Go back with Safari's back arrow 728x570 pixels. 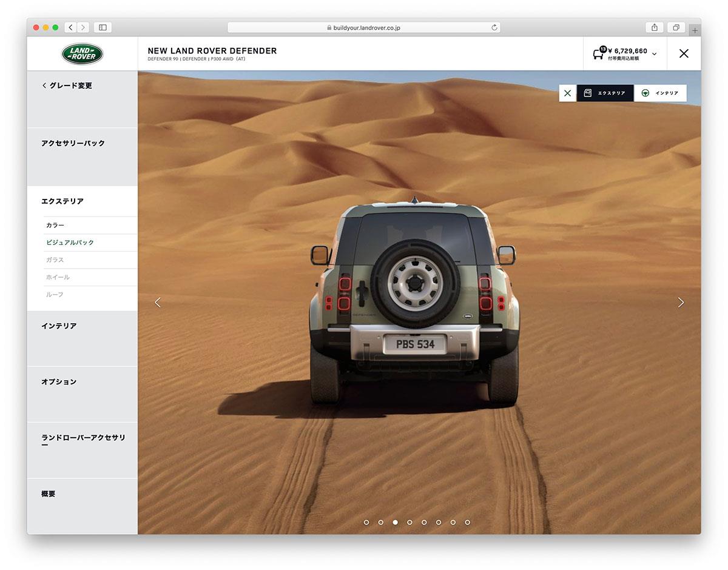point(70,27)
